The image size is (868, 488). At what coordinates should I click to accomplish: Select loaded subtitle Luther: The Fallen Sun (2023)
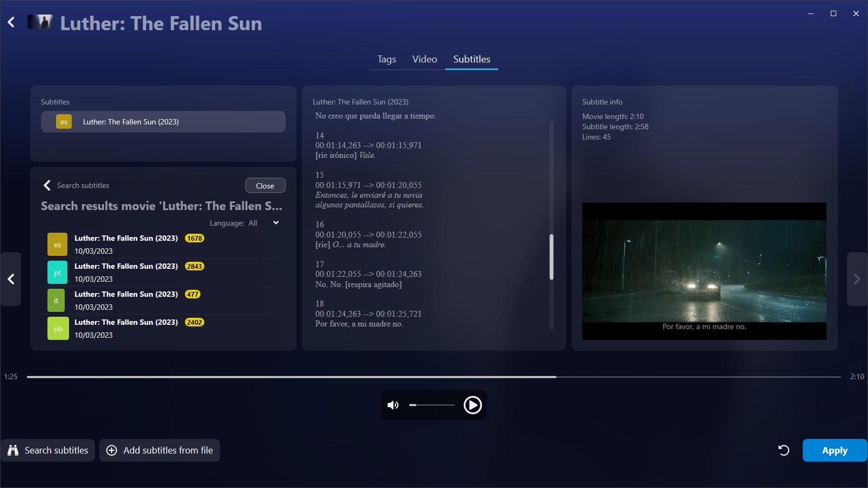(x=163, y=122)
